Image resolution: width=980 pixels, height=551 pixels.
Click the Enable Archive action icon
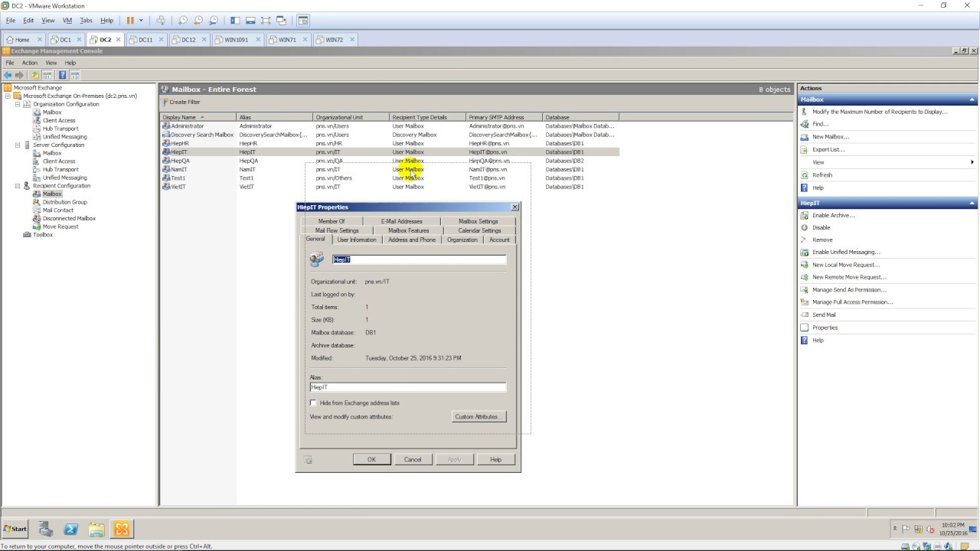(804, 215)
